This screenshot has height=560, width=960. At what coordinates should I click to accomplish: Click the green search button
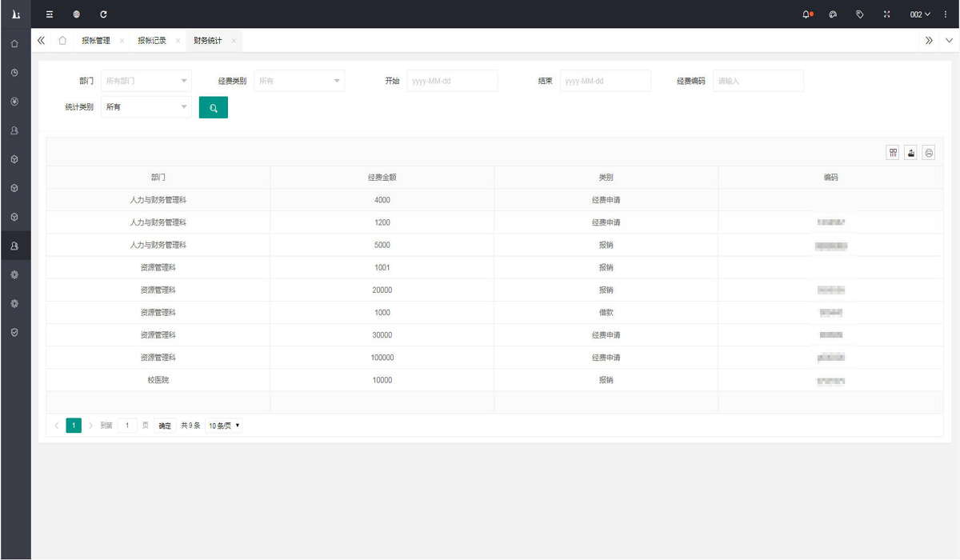click(x=214, y=107)
